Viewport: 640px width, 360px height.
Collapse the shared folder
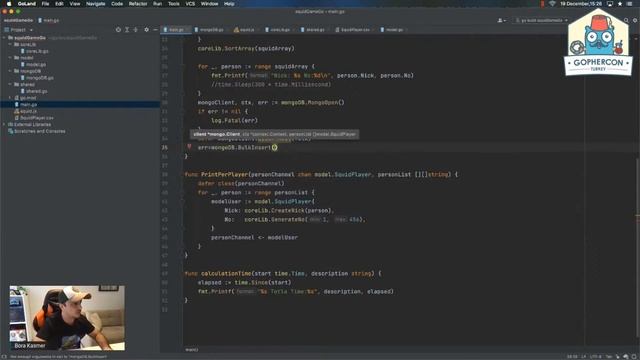(x=10, y=84)
